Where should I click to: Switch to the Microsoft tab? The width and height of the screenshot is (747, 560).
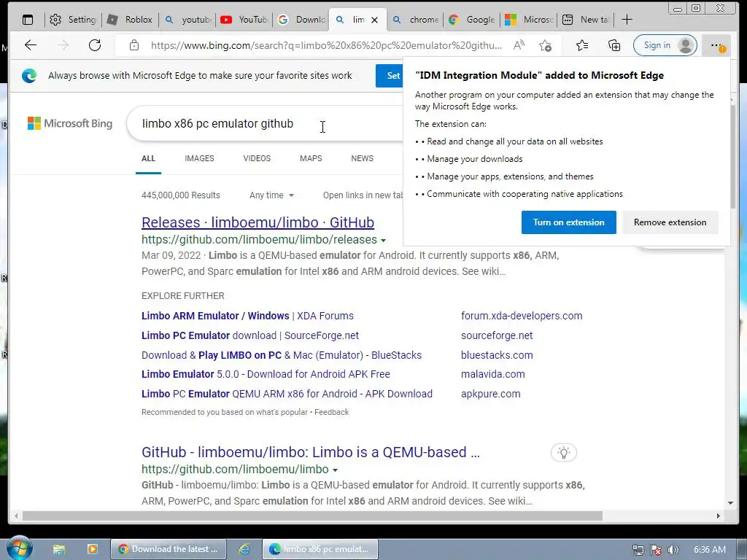[x=529, y=20]
